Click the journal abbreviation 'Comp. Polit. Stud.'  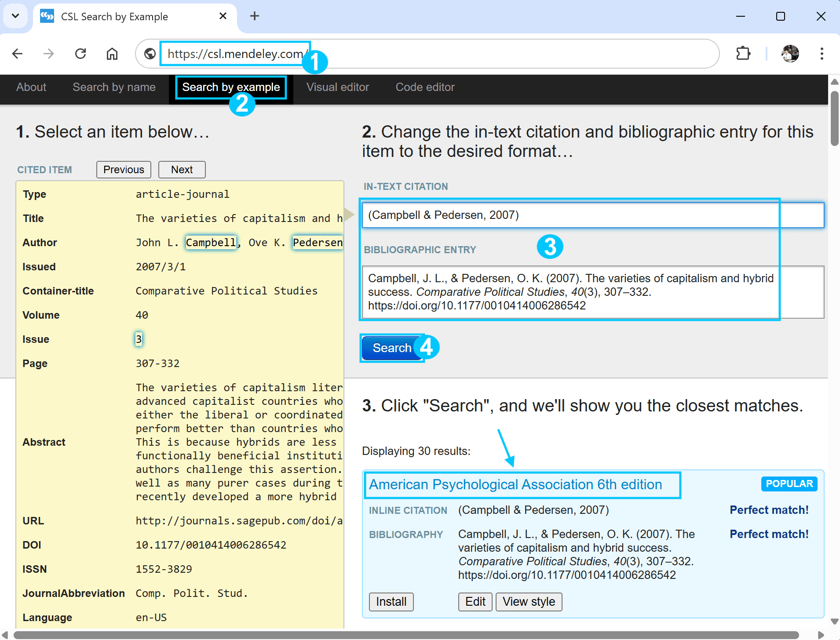pos(192,593)
